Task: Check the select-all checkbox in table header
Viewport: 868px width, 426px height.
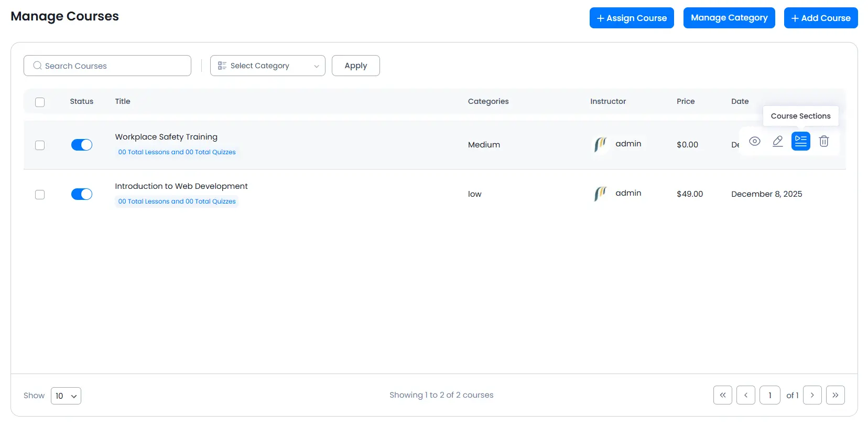Action: pos(40,102)
